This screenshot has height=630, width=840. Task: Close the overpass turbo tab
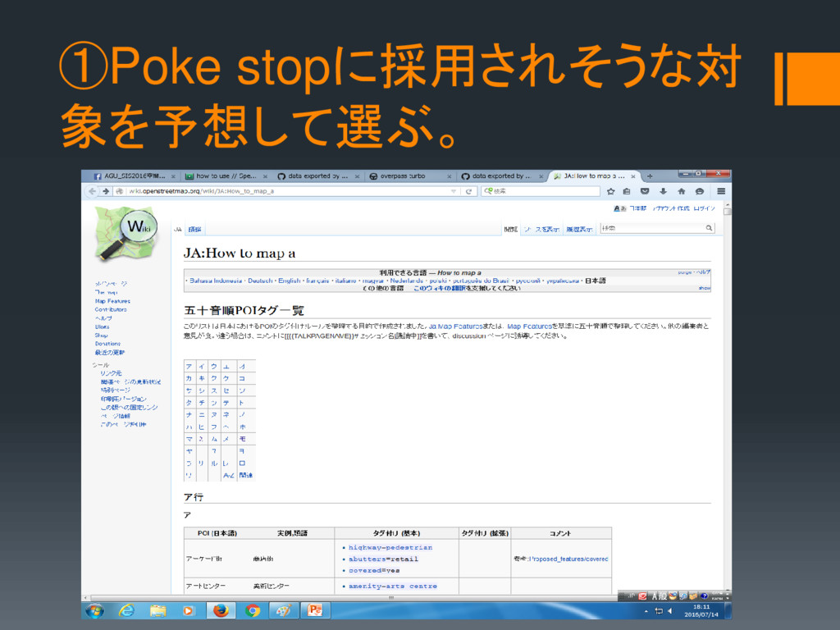449,176
